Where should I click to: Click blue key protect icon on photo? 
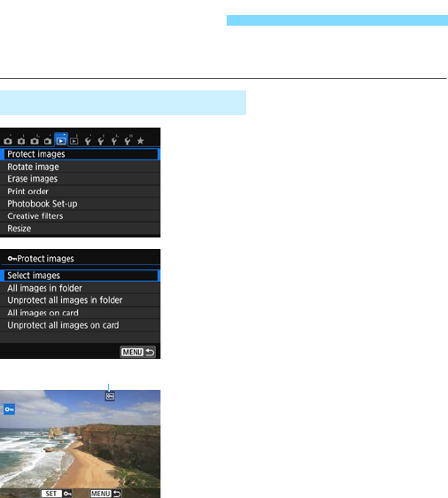point(9,409)
